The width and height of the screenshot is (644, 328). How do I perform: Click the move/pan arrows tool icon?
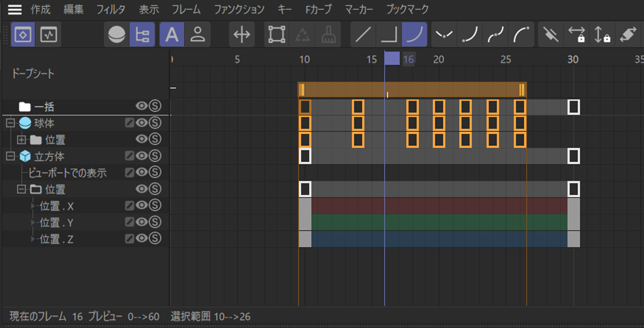(x=242, y=35)
